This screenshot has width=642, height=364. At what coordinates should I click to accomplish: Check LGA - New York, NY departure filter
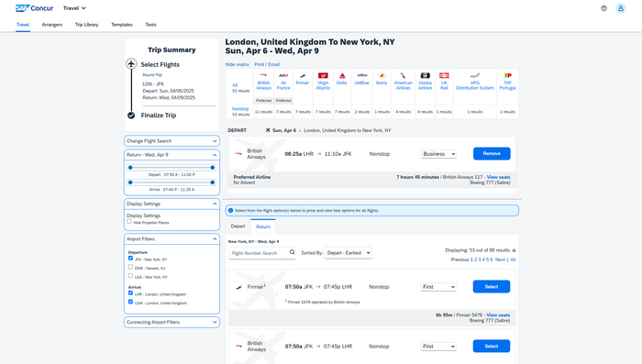click(x=130, y=276)
